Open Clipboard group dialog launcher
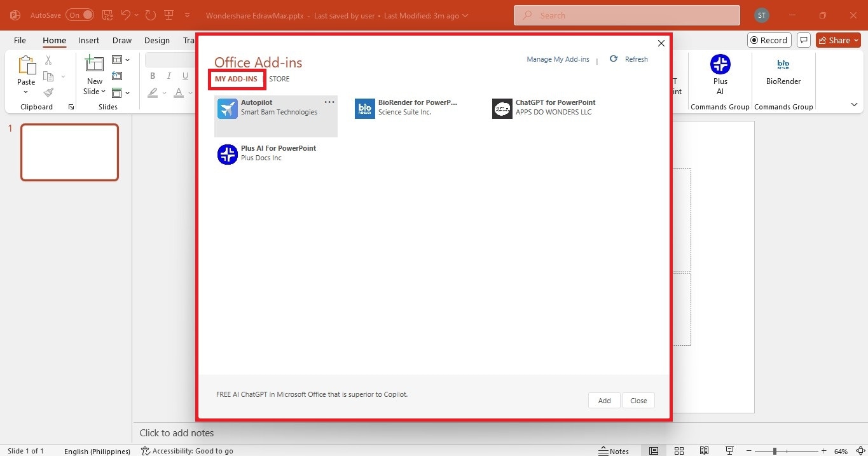 click(x=71, y=107)
